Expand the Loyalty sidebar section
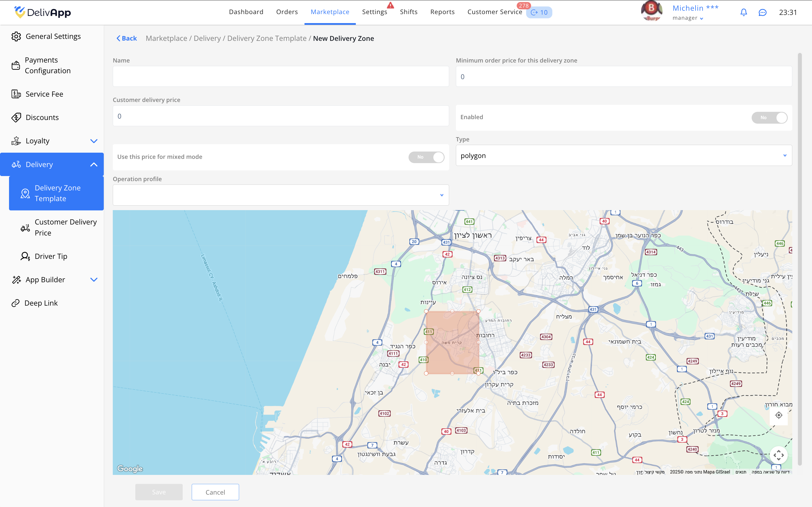 point(94,141)
